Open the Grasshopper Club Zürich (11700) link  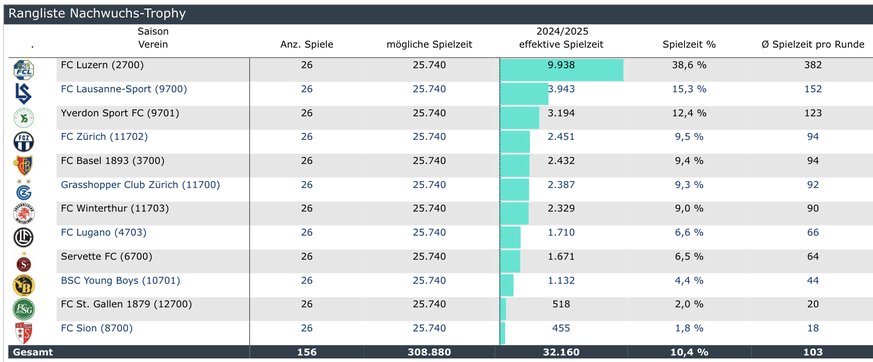click(x=140, y=185)
